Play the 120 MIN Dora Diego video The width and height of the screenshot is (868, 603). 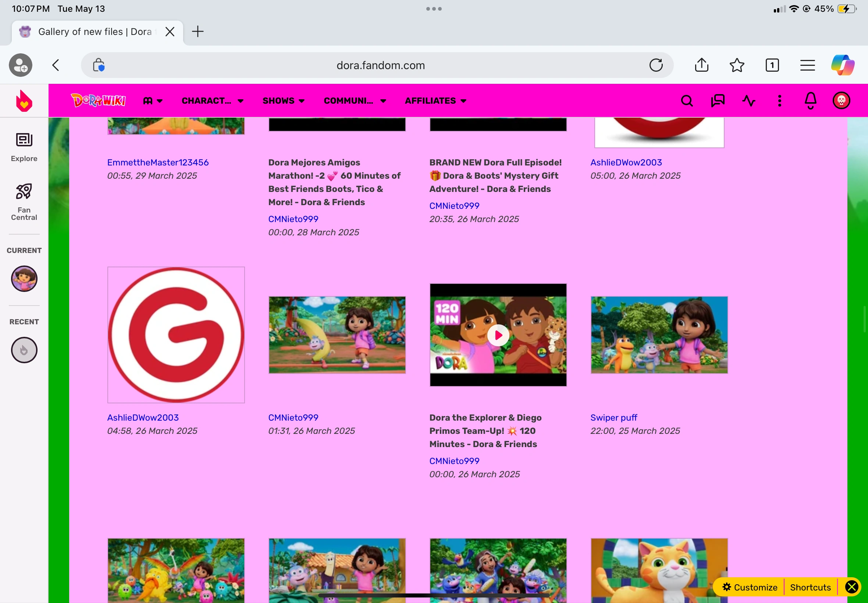498,335
